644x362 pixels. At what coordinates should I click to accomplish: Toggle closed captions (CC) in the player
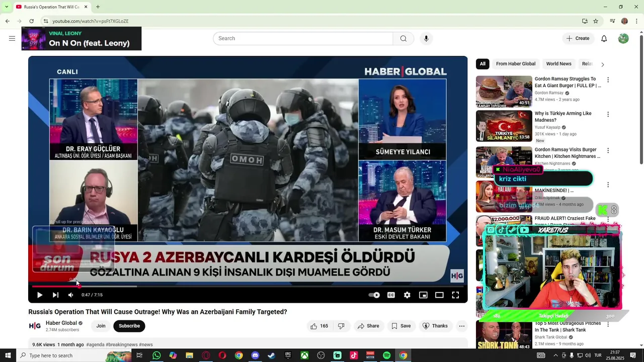[x=391, y=295]
